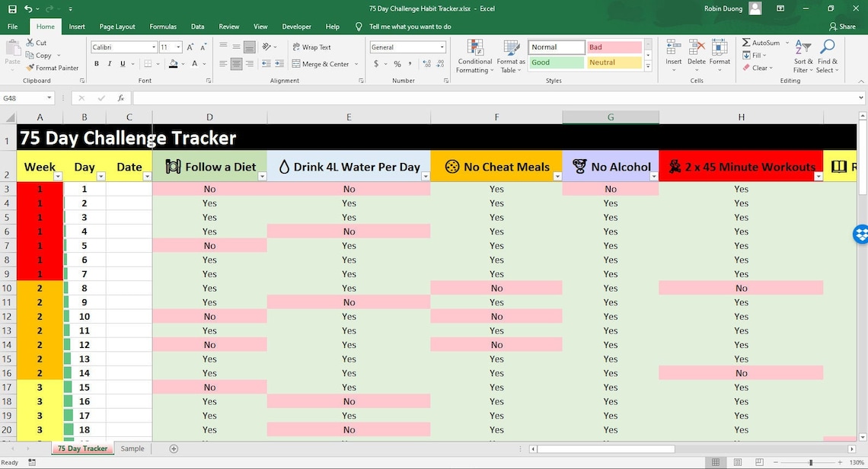Apply the Neutral cell style
Screen dimensions: 868x469
pyautogui.click(x=614, y=62)
